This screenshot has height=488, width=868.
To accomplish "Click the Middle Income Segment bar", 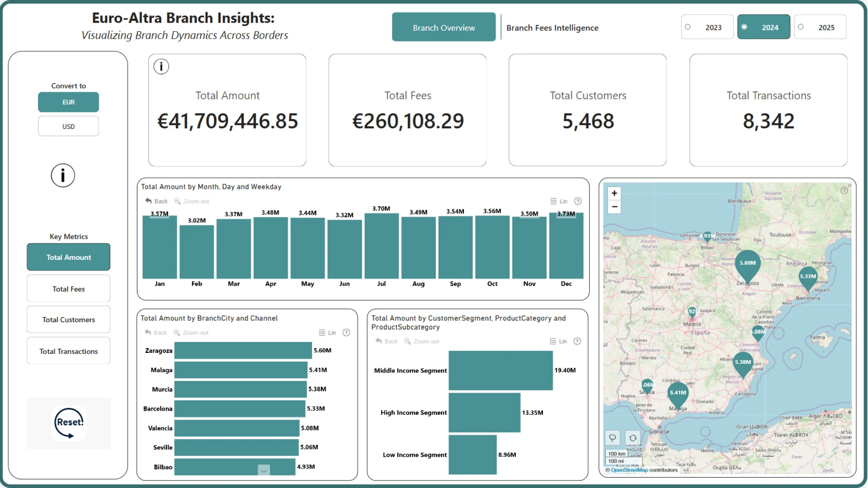I will pyautogui.click(x=500, y=371).
